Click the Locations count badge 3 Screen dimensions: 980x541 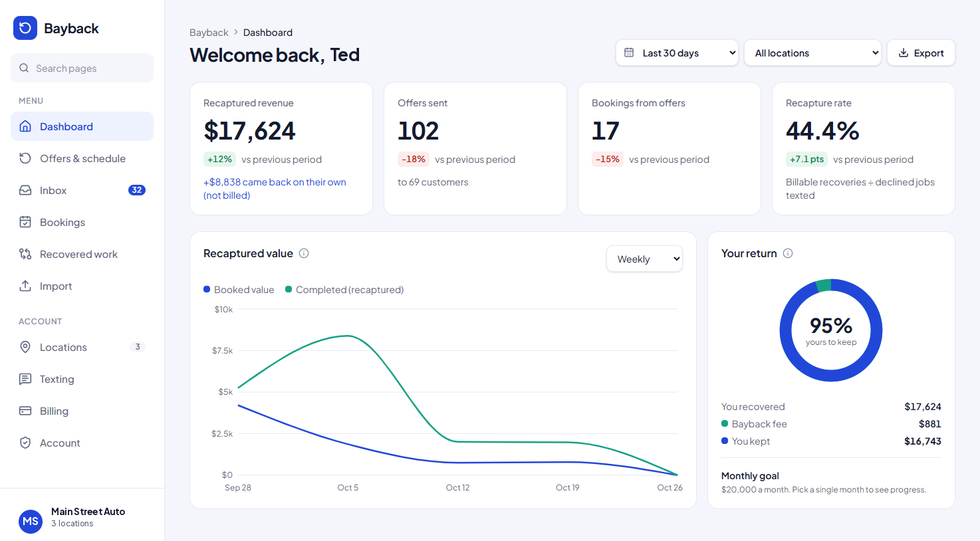(138, 347)
